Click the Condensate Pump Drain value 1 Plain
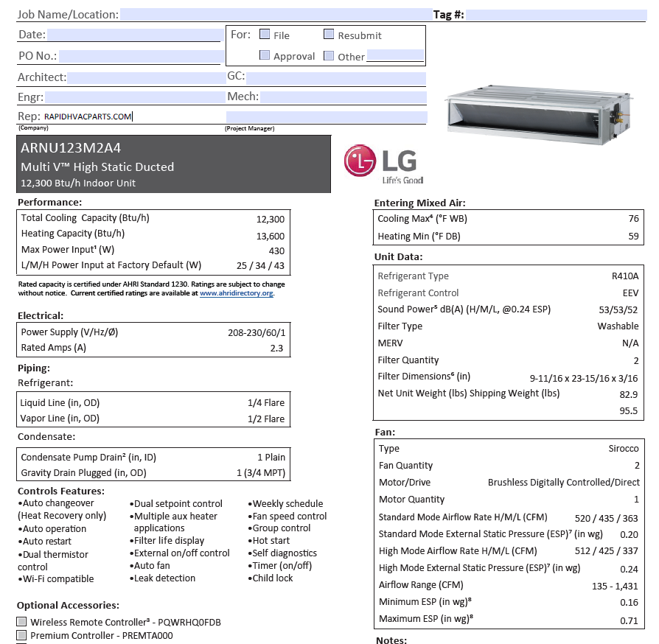The width and height of the screenshot is (659, 644). pos(271,457)
